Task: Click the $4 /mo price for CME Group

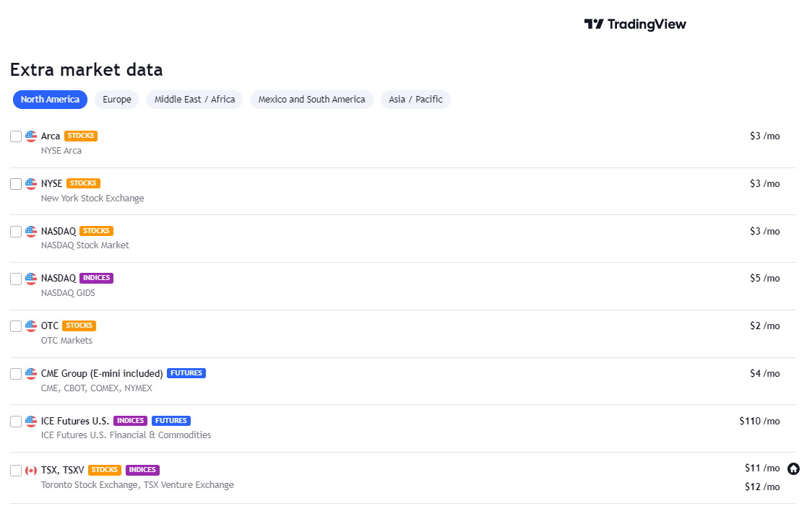Action: (x=765, y=374)
